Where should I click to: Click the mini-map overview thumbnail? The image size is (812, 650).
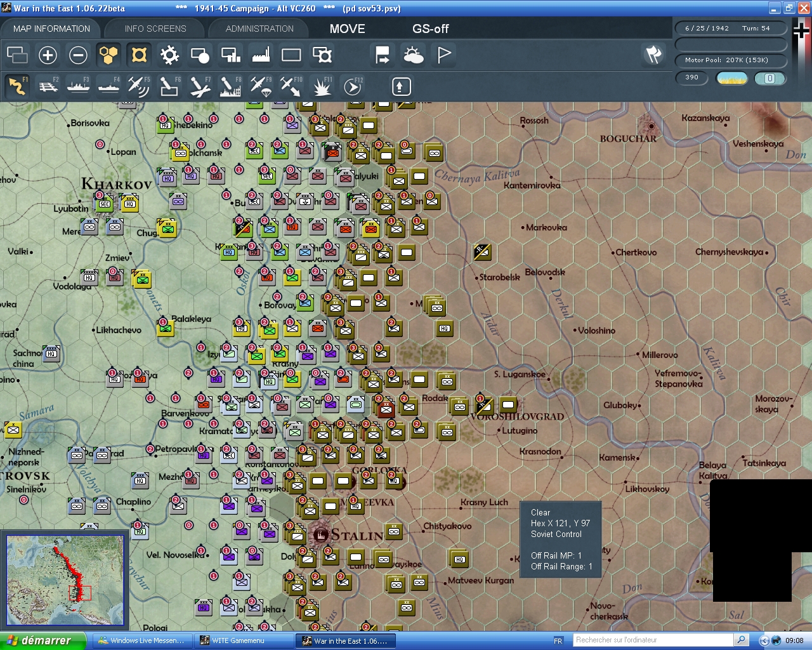(65, 579)
